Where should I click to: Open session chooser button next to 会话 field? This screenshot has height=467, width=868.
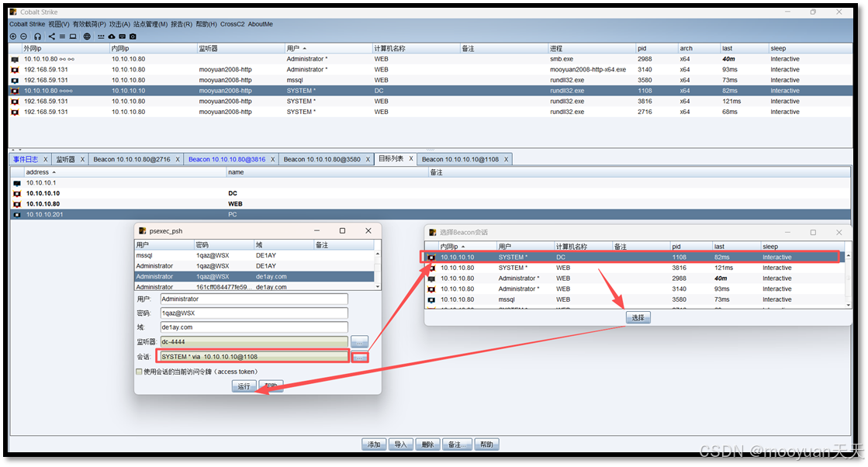pyautogui.click(x=359, y=358)
